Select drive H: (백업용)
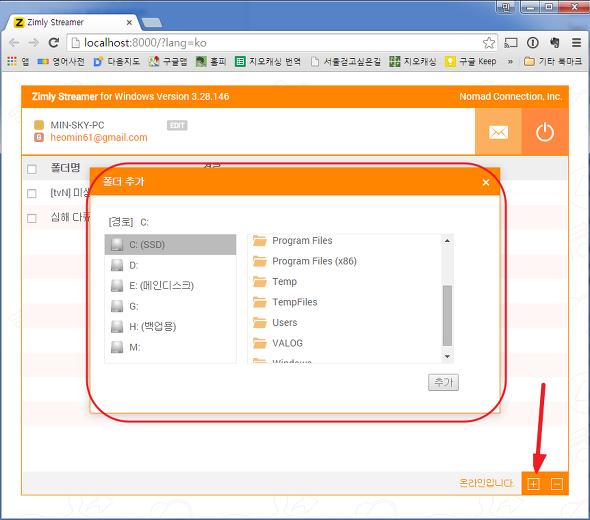The width and height of the screenshot is (590, 520). (170, 327)
